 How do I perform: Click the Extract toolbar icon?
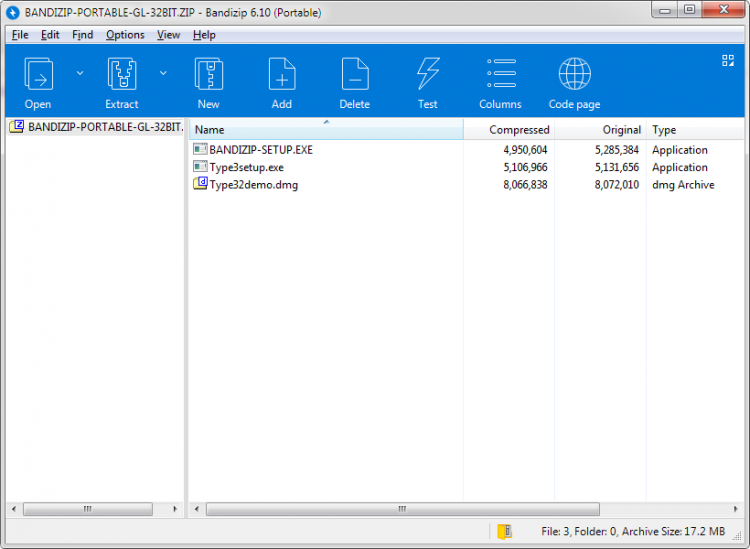122,74
